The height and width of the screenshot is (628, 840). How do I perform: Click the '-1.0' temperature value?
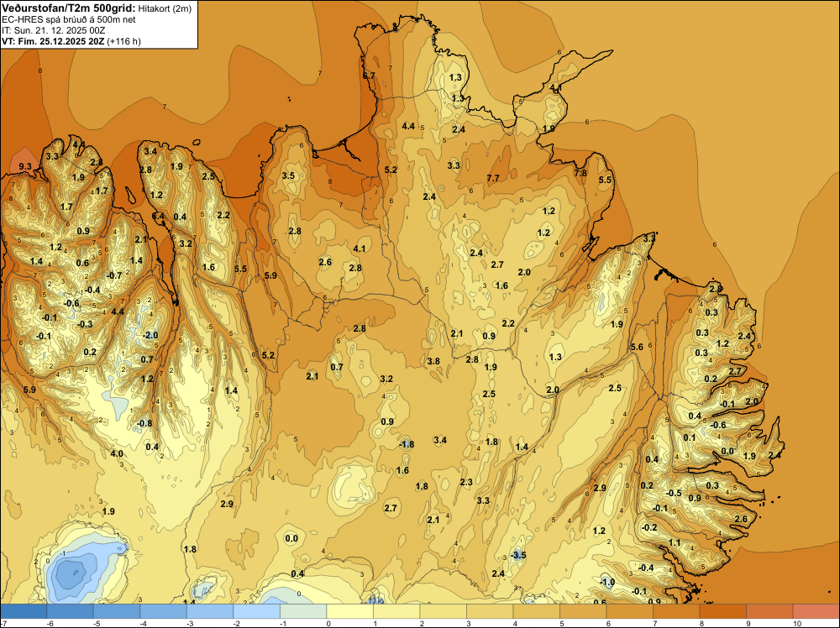pyautogui.click(x=607, y=582)
